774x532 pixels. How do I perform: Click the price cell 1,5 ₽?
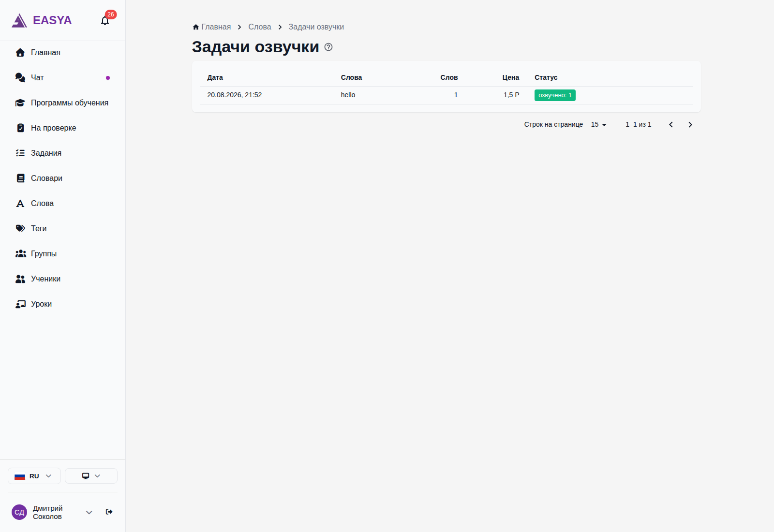511,95
